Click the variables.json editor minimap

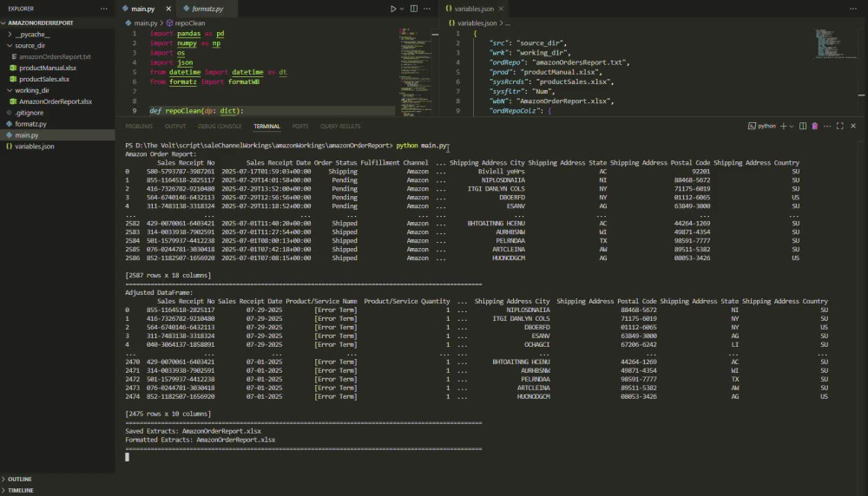point(833,43)
